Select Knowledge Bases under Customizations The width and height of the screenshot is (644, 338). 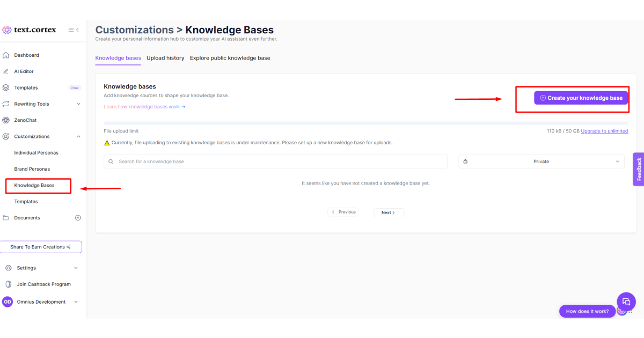34,186
